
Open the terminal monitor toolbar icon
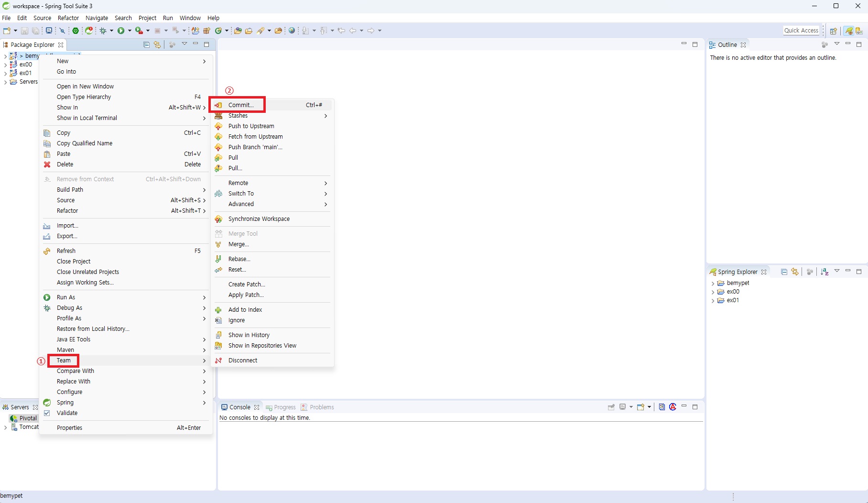point(49,31)
